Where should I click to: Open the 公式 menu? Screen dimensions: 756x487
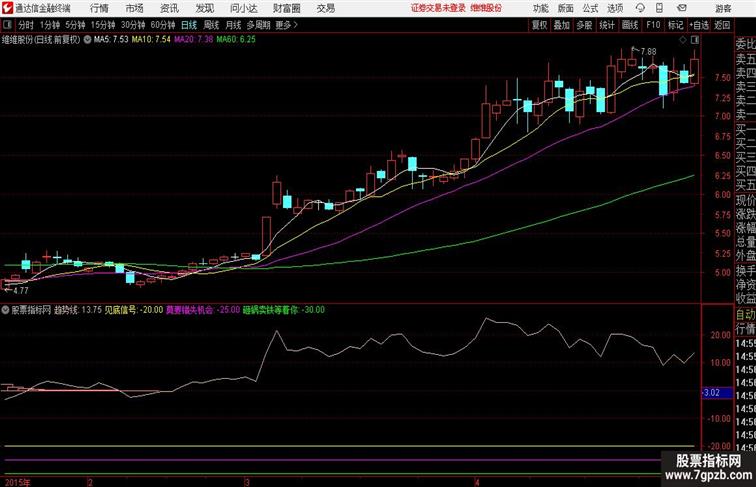pyautogui.click(x=590, y=8)
